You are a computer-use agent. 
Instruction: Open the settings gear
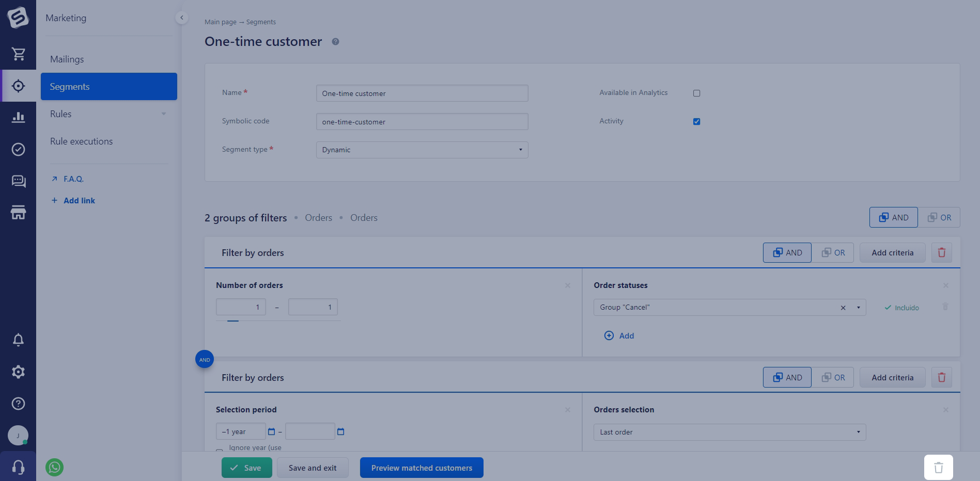coord(19,372)
